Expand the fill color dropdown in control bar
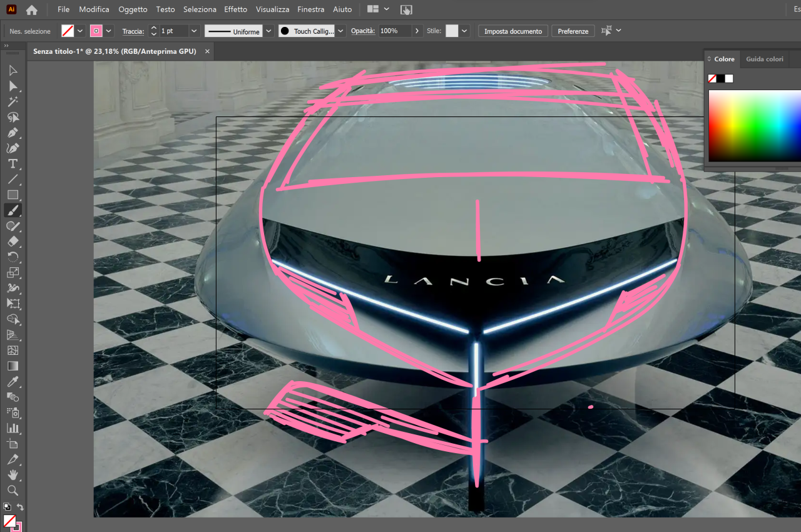The image size is (801, 532). pos(80,31)
